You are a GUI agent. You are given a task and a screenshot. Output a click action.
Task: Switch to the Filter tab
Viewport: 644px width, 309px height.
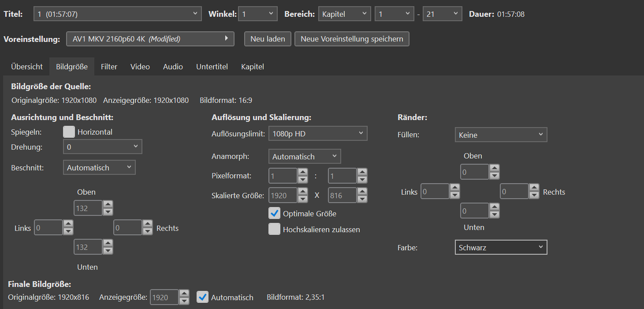tap(109, 67)
